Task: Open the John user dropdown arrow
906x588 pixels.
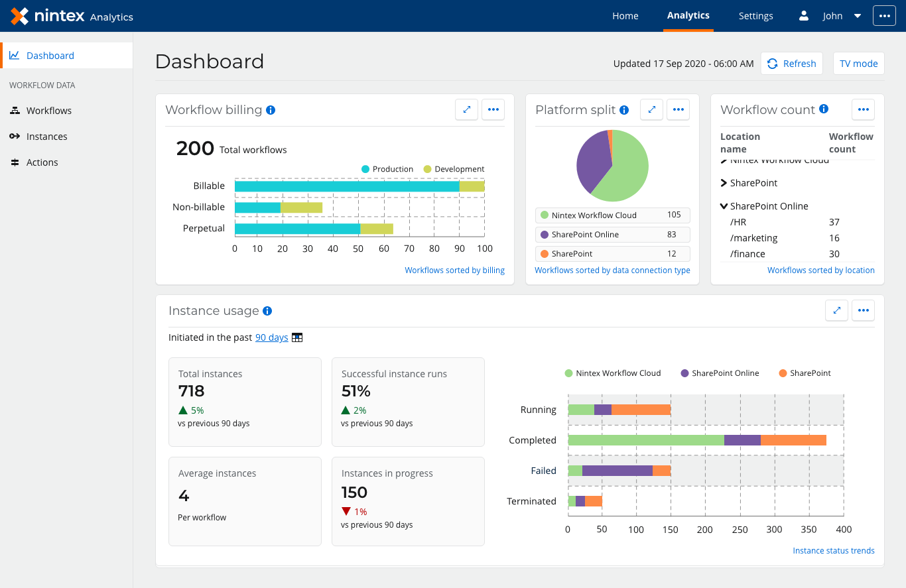Action: 858,16
